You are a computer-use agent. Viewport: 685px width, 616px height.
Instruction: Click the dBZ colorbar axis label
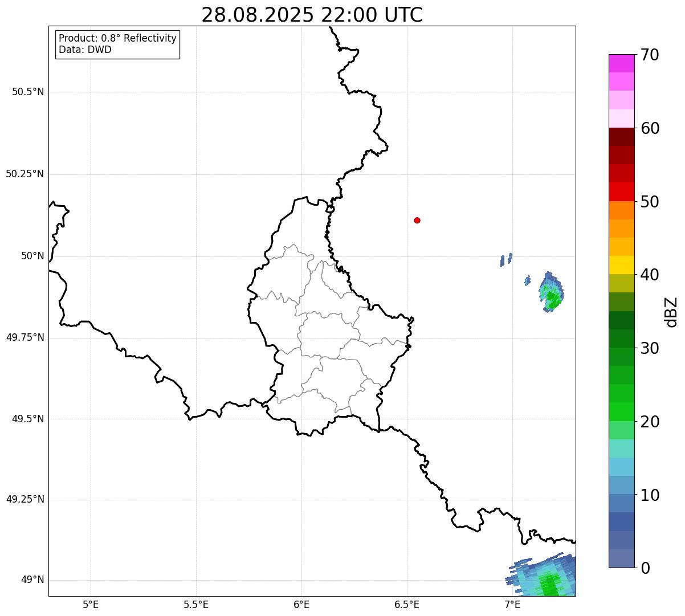(672, 311)
